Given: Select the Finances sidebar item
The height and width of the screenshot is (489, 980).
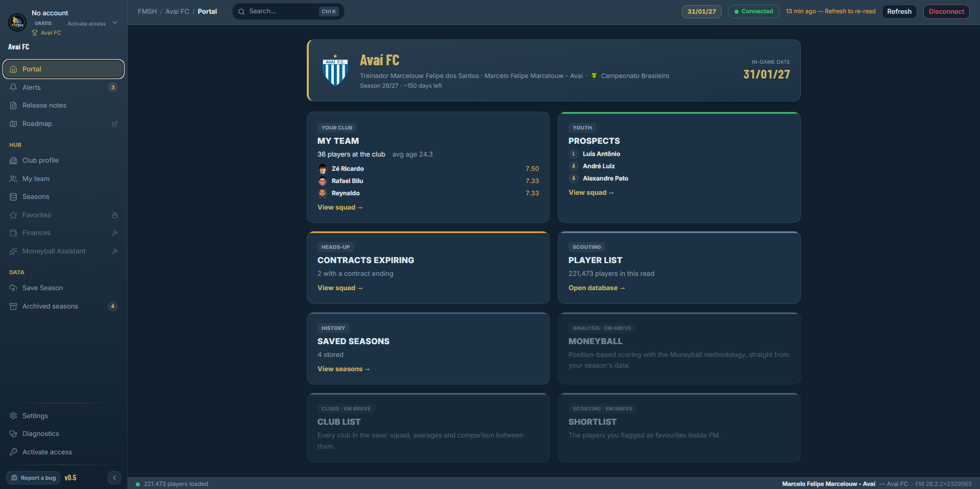Looking at the screenshot, I should (x=63, y=233).
